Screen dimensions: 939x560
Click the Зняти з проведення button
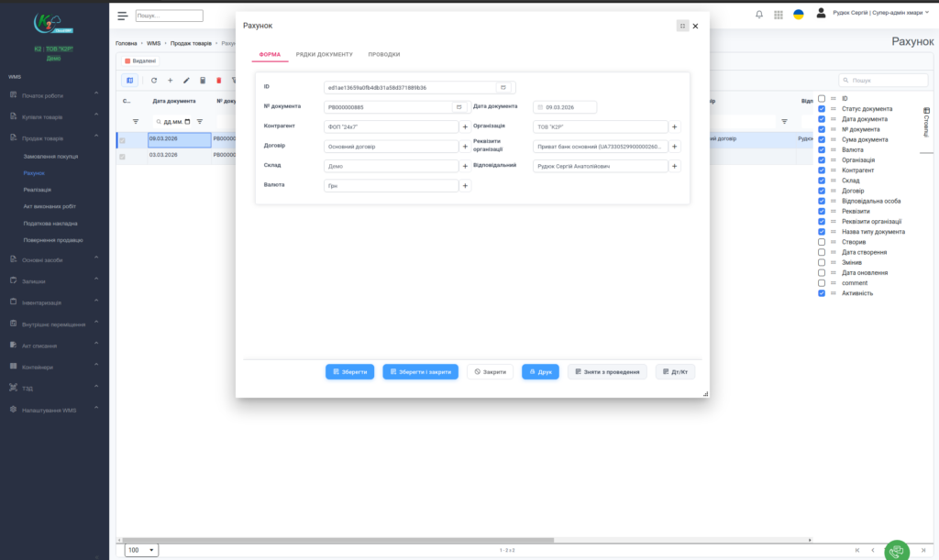tap(607, 372)
